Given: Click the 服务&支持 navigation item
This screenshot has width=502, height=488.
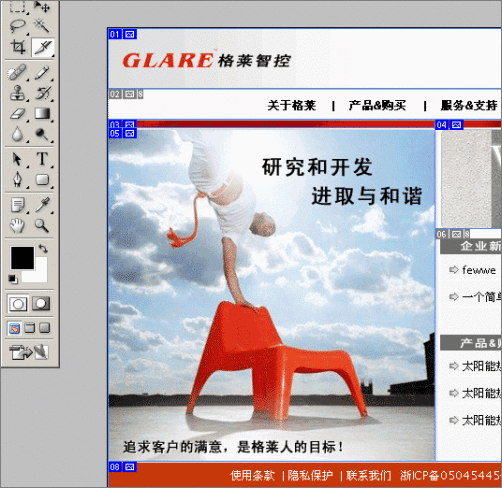Looking at the screenshot, I should (469, 106).
